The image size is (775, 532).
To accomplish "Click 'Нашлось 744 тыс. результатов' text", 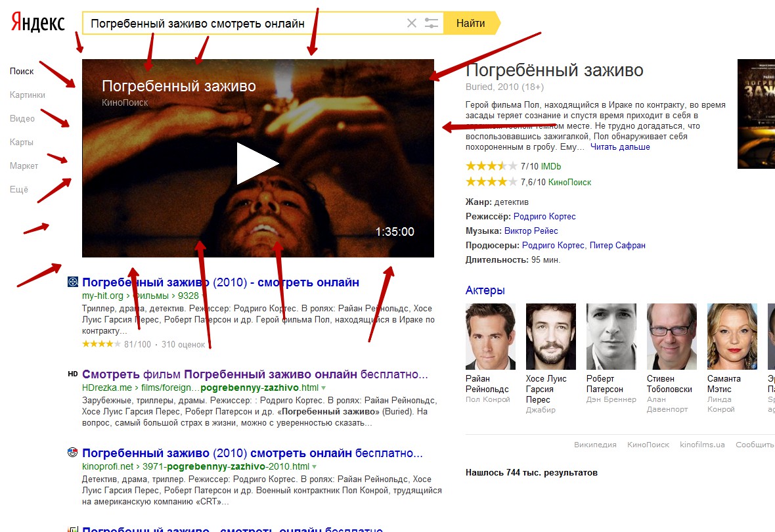I will click(x=531, y=473).
